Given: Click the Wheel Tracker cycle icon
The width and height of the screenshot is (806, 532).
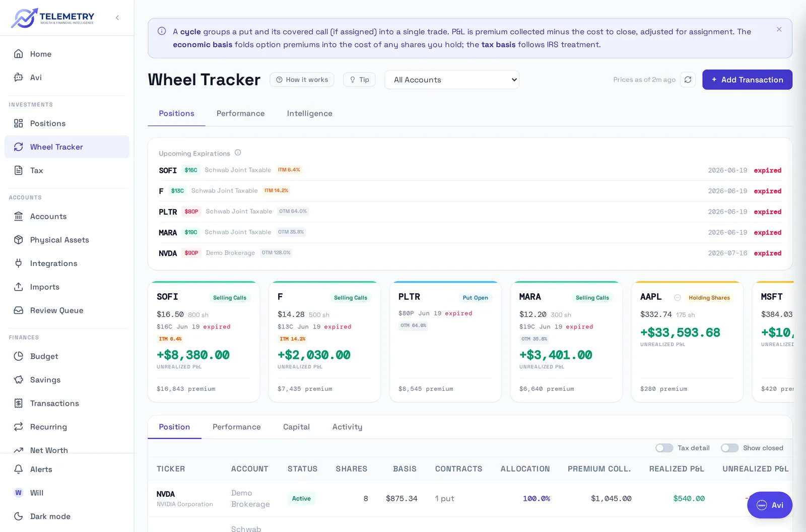Looking at the screenshot, I should pos(19,147).
